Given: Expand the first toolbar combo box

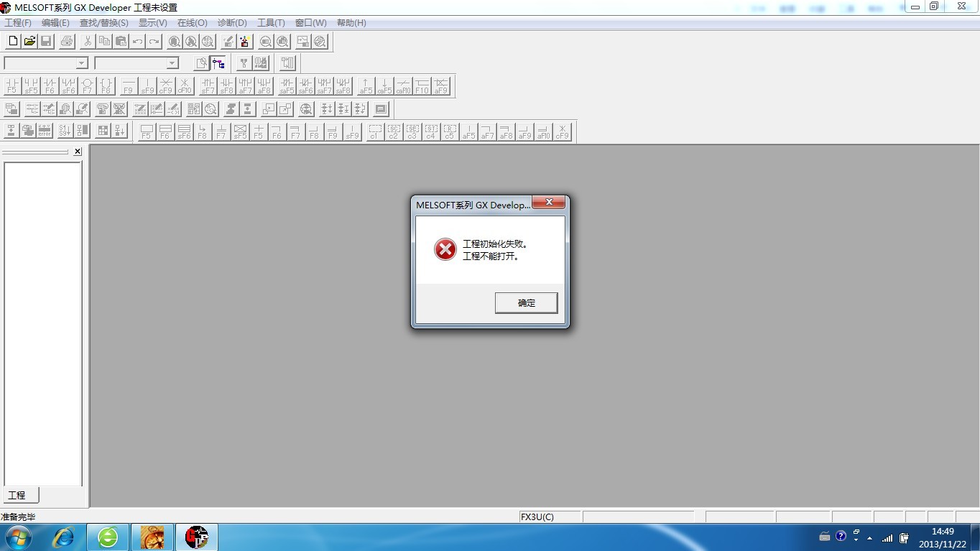Looking at the screenshot, I should (81, 63).
